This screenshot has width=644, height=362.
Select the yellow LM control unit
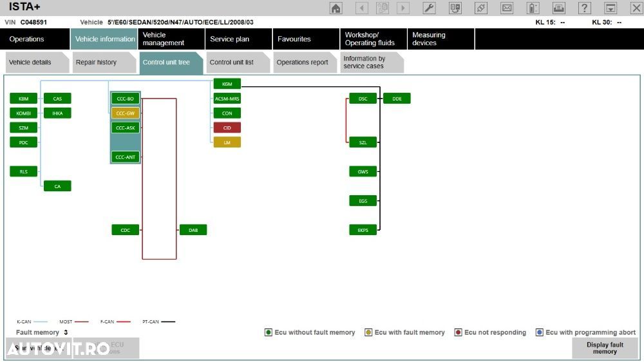click(x=227, y=142)
